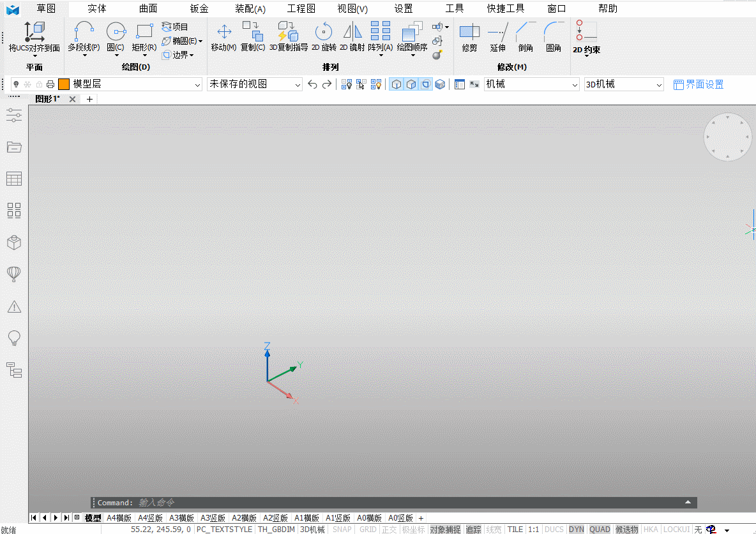Viewport: 756px width, 534px height.
Task: Expand the Boundary (边界) dropdown
Action: coord(192,56)
